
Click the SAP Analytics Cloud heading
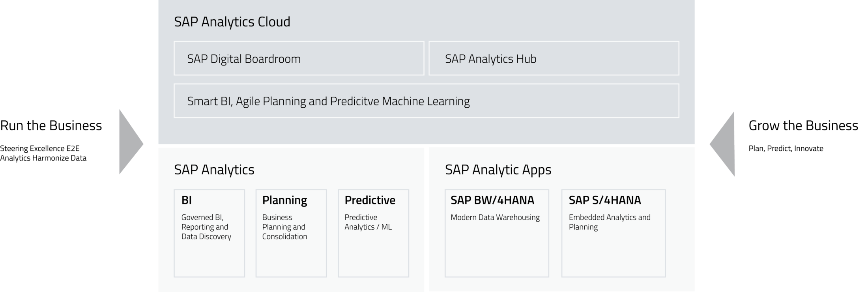232,22
